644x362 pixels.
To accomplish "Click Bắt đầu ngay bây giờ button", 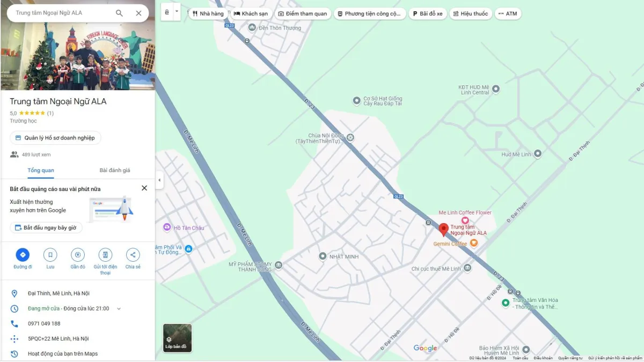I will [x=46, y=228].
